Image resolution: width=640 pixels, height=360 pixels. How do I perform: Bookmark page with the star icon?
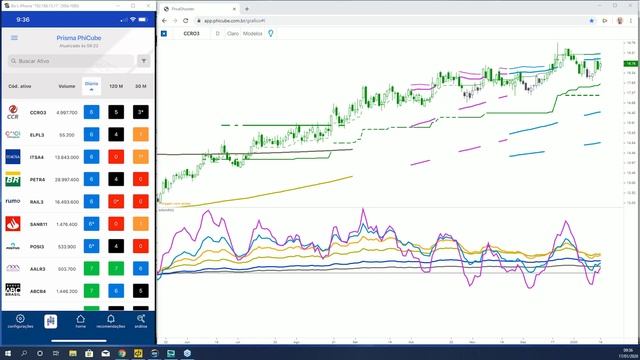591,20
